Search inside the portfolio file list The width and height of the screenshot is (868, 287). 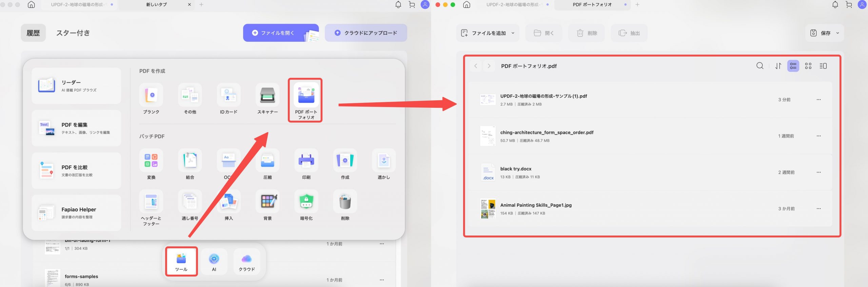click(x=760, y=66)
